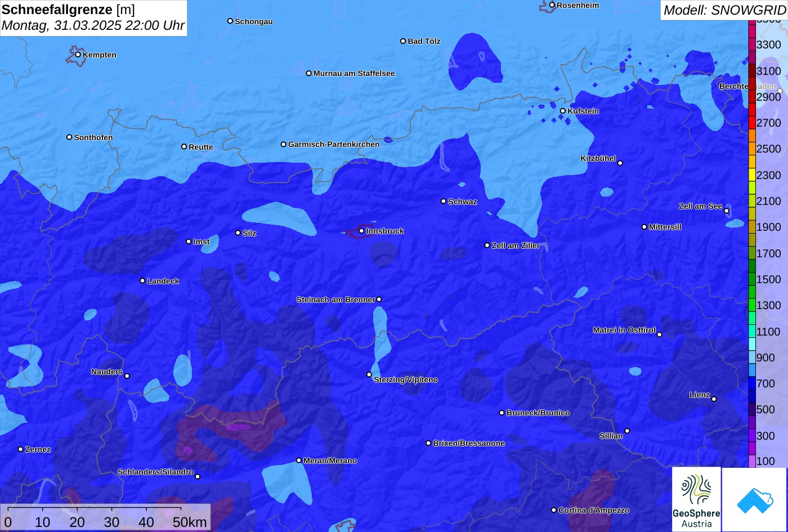Select the Garmisch-Partenkirchen marker
The height and width of the screenshot is (532, 788).
pos(283,144)
